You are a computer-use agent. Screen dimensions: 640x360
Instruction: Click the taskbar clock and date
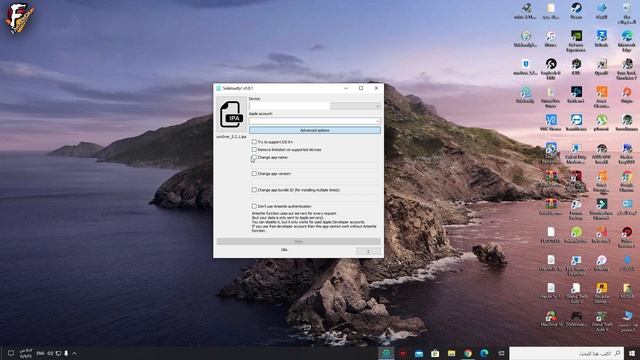(26, 353)
